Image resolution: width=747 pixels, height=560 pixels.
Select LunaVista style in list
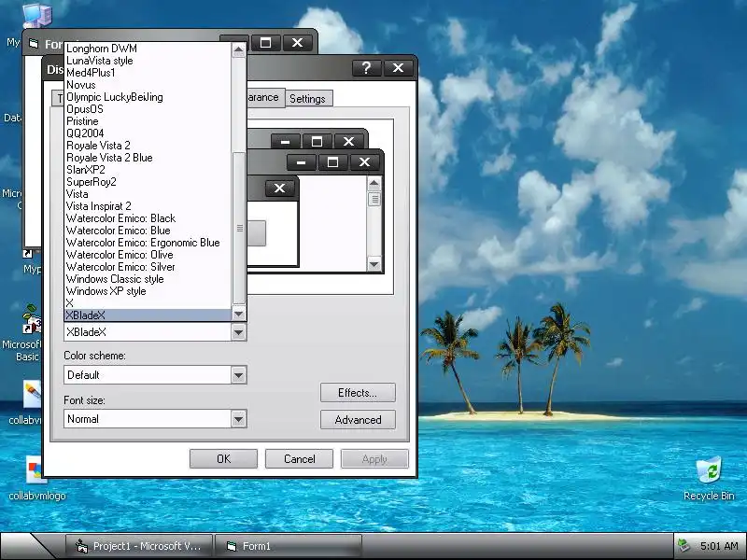148,61
